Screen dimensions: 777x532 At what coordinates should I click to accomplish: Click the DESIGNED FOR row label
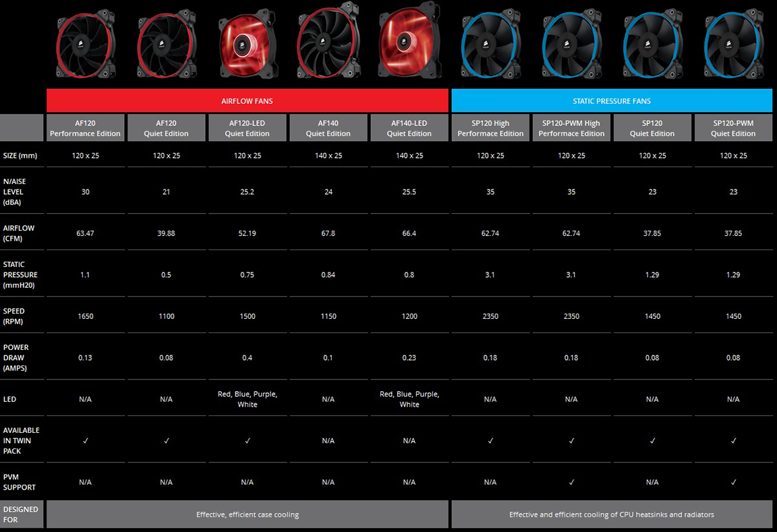(21, 514)
